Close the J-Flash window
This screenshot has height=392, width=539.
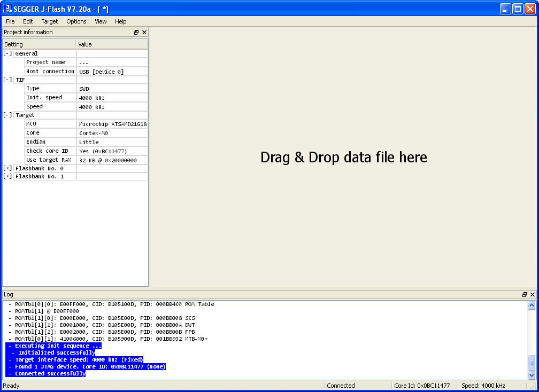(530, 9)
